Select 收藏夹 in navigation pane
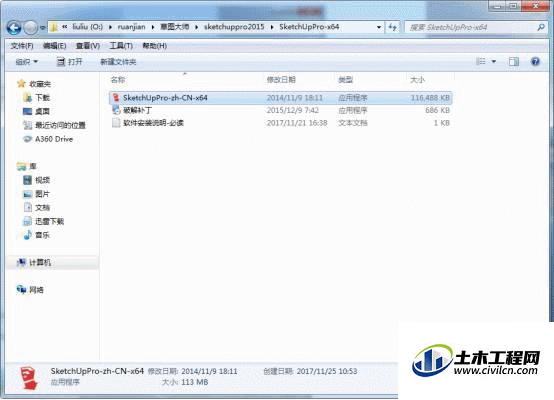The height and width of the screenshot is (400, 554). pyautogui.click(x=34, y=84)
